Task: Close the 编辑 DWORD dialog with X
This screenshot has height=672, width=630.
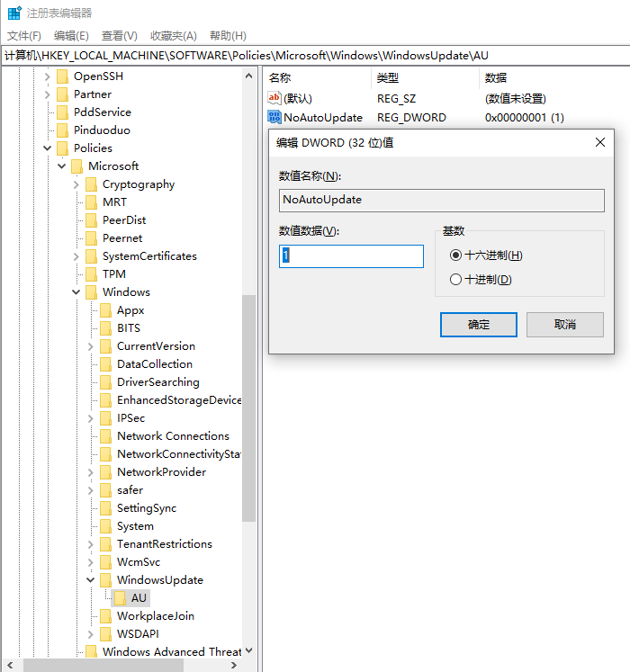Action: click(600, 142)
